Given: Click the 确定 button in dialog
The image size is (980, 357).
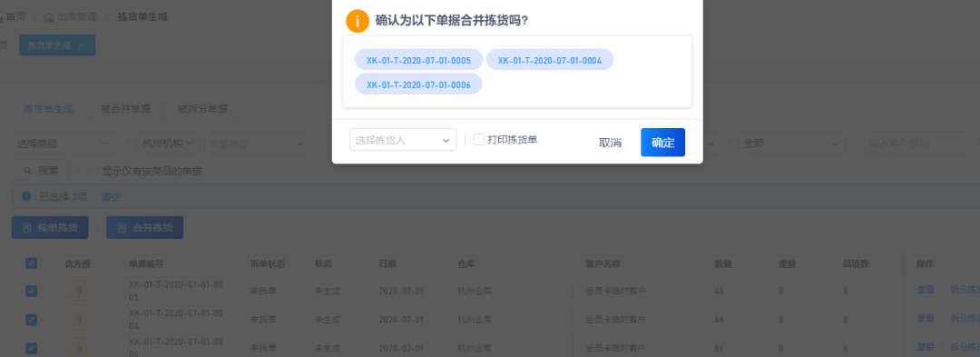Looking at the screenshot, I should [x=662, y=143].
